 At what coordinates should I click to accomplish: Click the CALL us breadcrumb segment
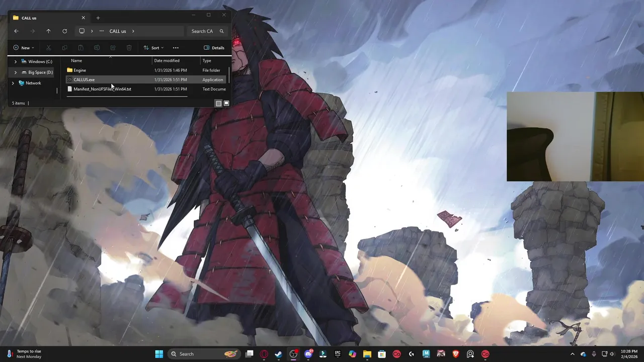pyautogui.click(x=118, y=31)
